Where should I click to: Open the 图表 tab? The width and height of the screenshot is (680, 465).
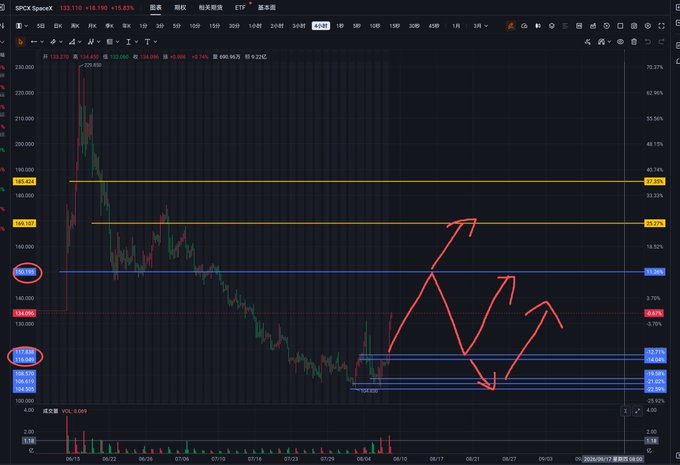[156, 7]
